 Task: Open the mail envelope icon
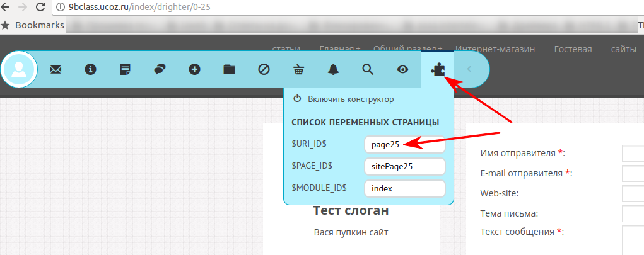(x=56, y=70)
